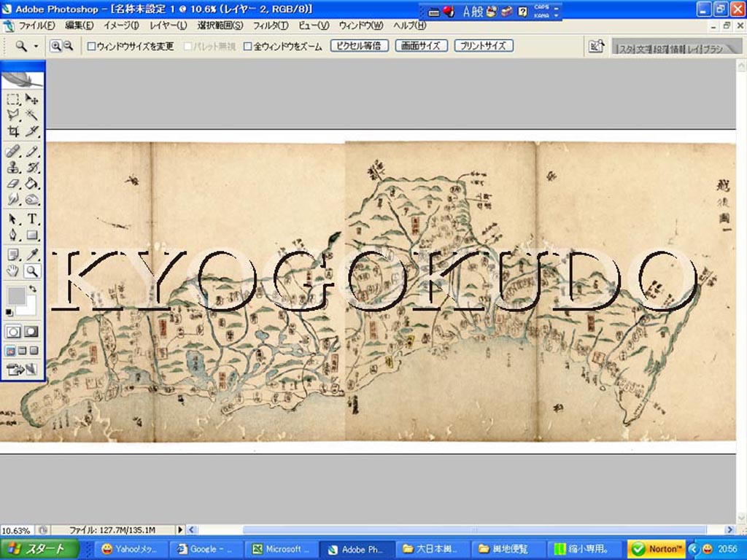Select the Pen tool
The height and width of the screenshot is (560, 747).
point(13,235)
